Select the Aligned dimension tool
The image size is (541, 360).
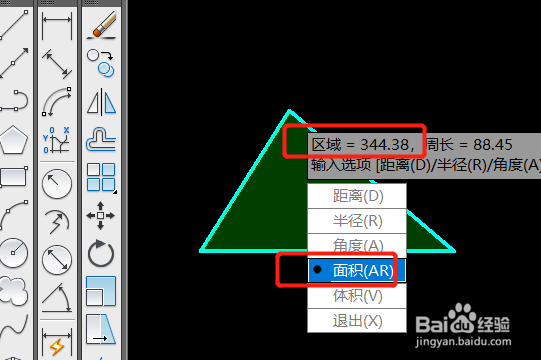click(x=57, y=64)
